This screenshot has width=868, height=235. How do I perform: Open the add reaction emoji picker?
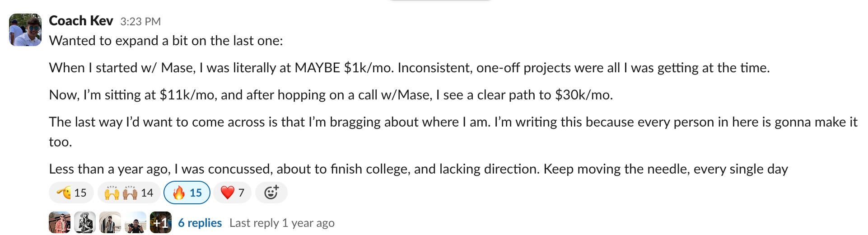(271, 193)
